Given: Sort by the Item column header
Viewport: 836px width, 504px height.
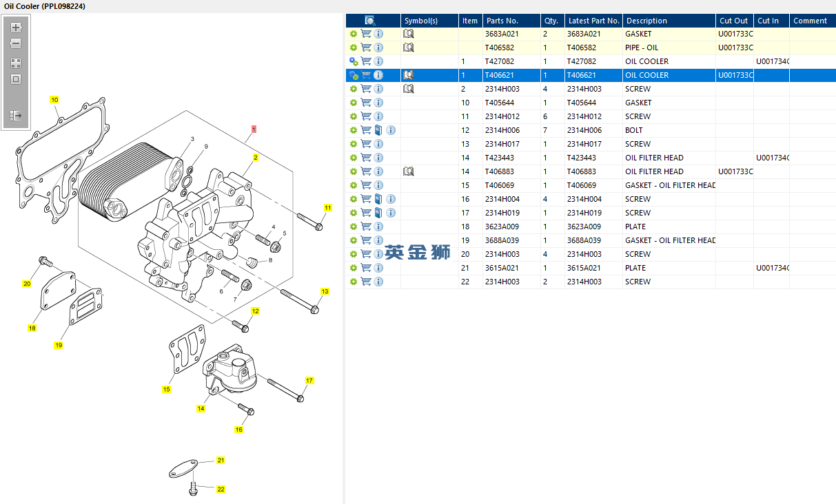Looking at the screenshot, I should pyautogui.click(x=470, y=21).
